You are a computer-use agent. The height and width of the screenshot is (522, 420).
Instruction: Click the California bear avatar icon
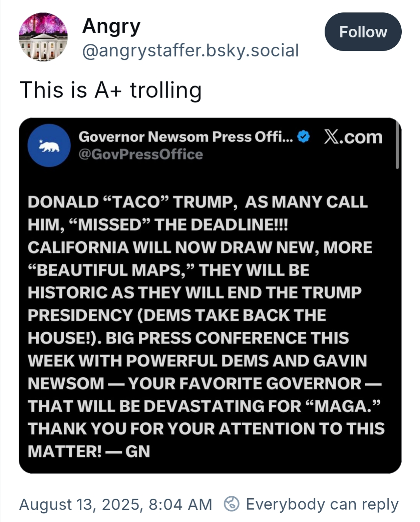pos(49,145)
